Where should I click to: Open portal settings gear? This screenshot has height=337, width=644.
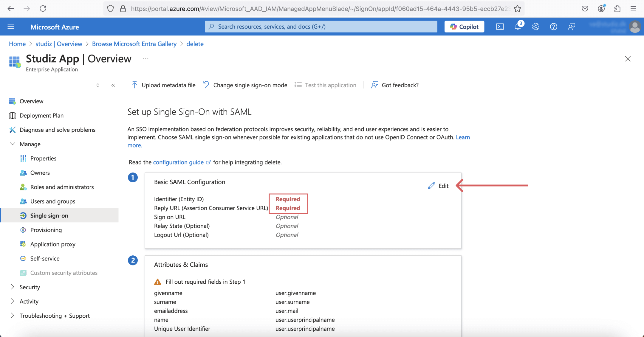coord(536,27)
